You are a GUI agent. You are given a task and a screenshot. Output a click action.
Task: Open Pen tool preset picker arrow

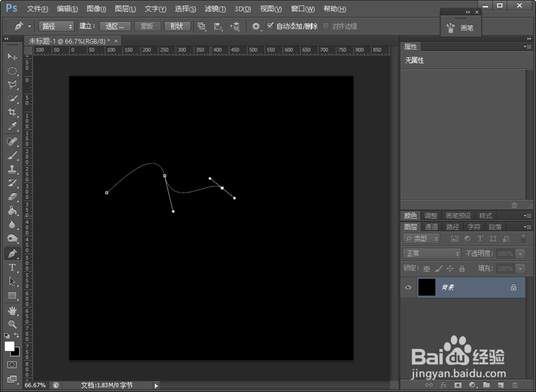click(x=29, y=26)
